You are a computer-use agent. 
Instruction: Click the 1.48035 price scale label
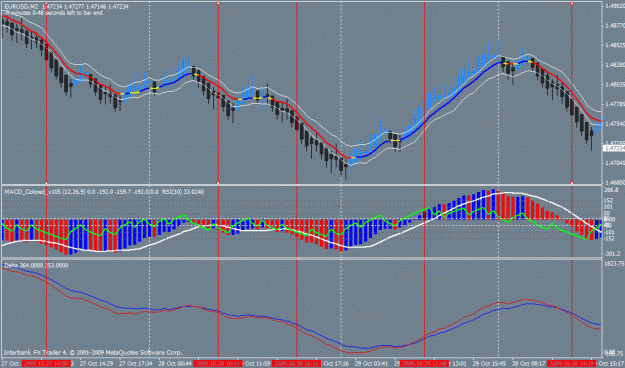pyautogui.click(x=615, y=85)
